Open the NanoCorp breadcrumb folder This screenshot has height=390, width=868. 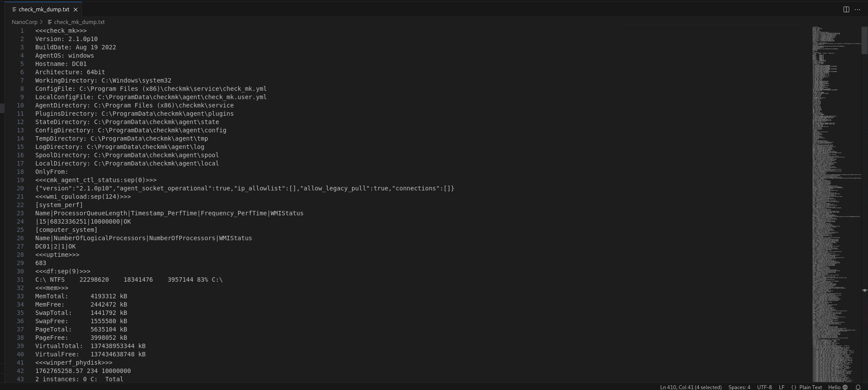24,22
